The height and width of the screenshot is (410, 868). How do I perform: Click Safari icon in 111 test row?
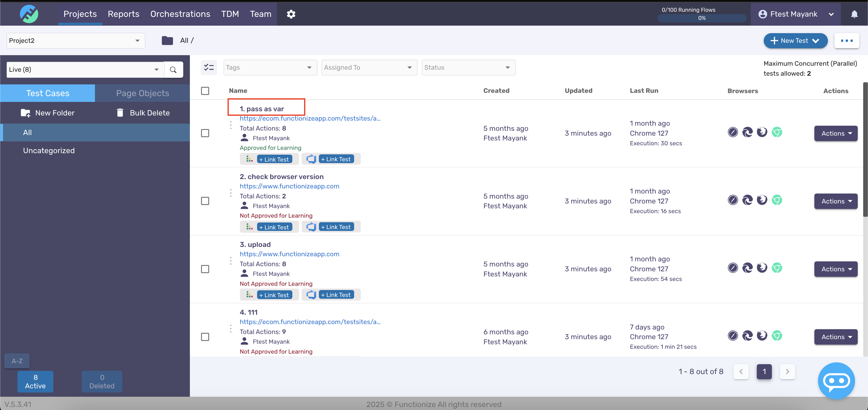(733, 336)
